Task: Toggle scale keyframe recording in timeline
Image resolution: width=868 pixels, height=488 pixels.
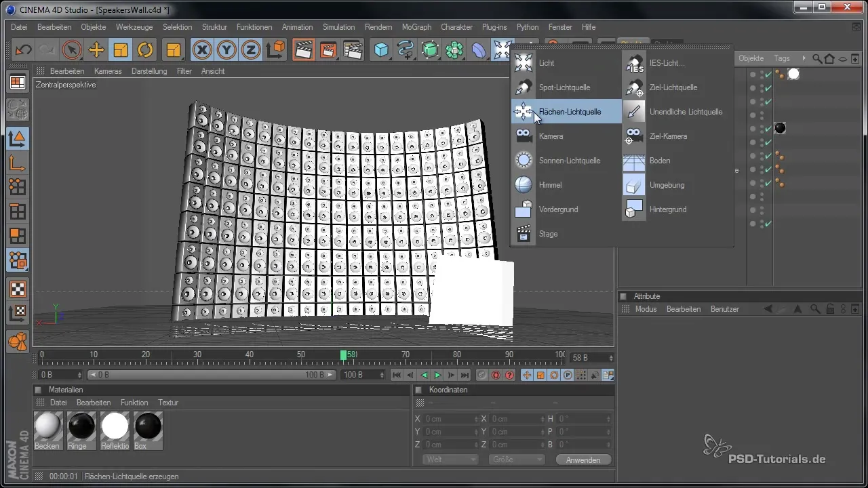Action: [x=540, y=375]
